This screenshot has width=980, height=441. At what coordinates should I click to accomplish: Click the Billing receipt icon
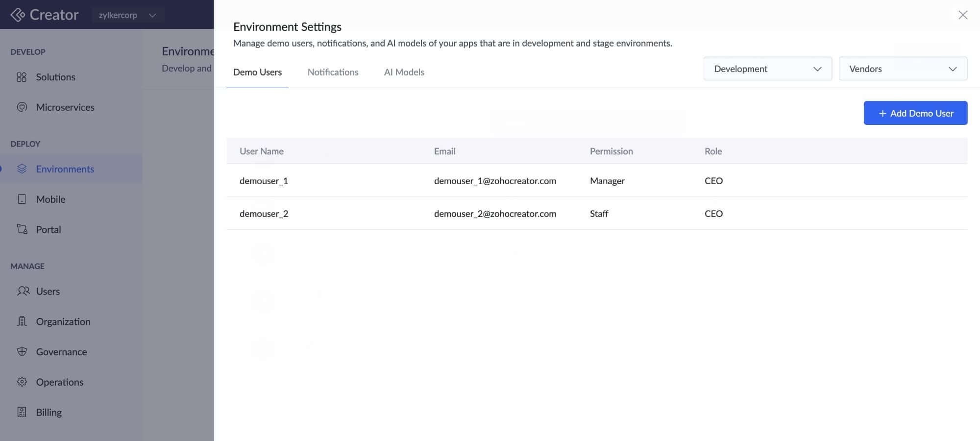click(22, 412)
